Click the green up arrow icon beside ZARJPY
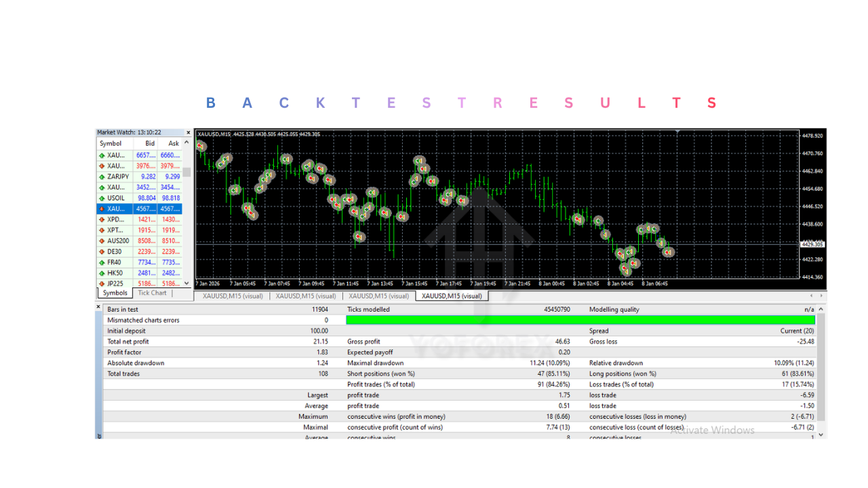The image size is (868, 488). click(x=102, y=176)
